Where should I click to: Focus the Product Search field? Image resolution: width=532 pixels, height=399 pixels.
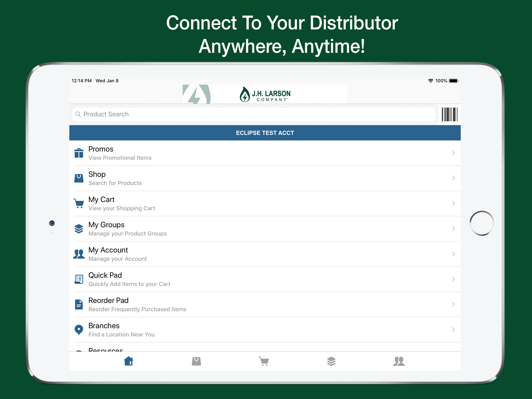click(x=254, y=114)
